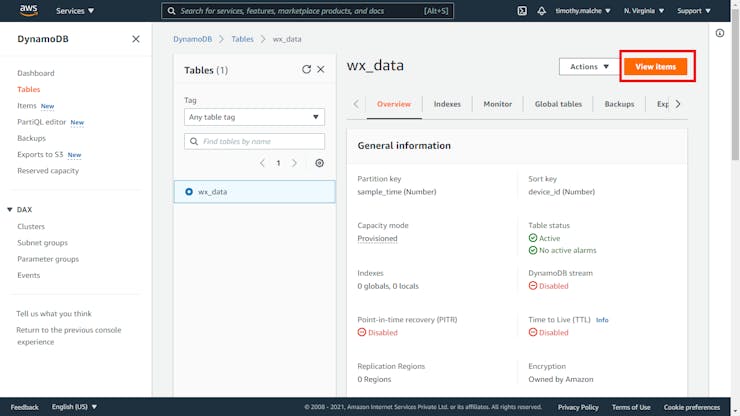
Task: Open the notifications bell icon
Action: point(543,11)
